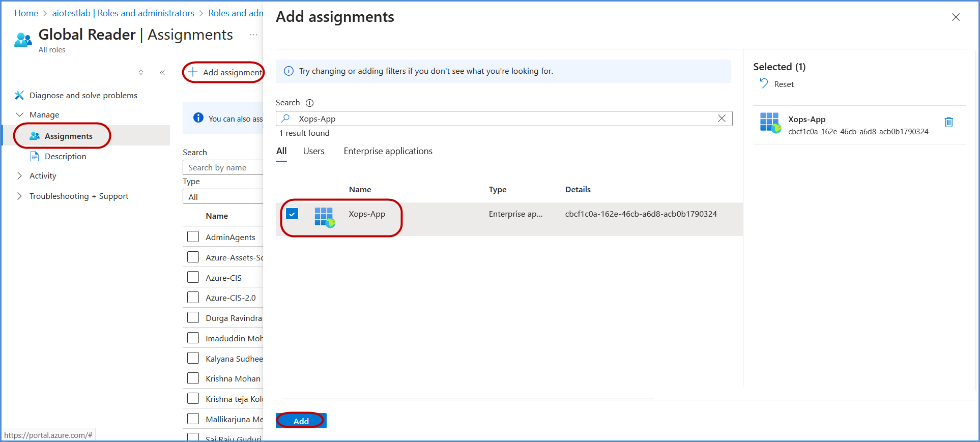Collapse the Manage section
980x442 pixels.
(19, 115)
